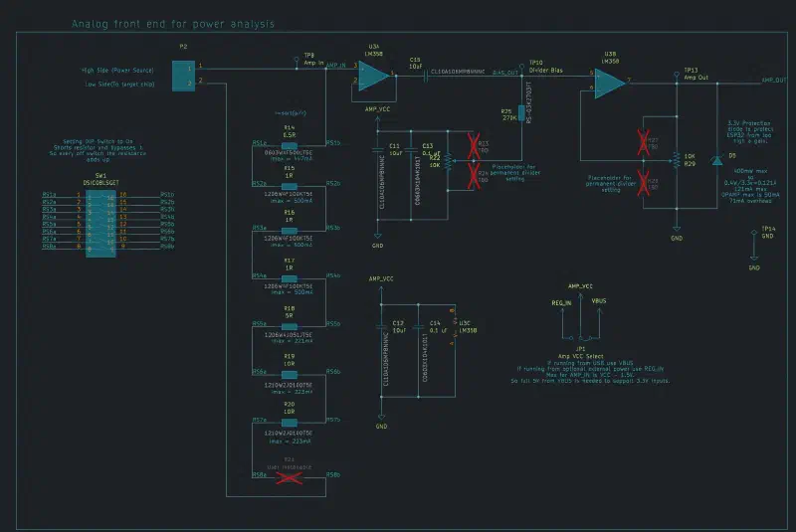The height and width of the screenshot is (532, 796).
Task: Click the crossed-out R24 resistor
Action: tap(474, 176)
